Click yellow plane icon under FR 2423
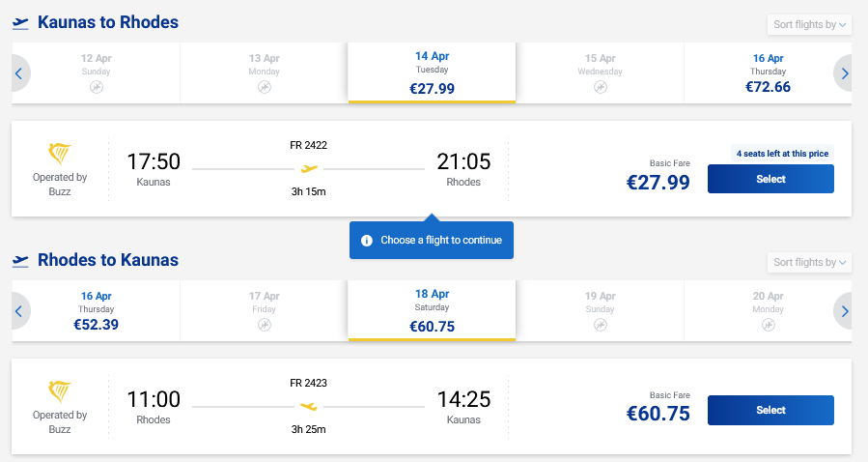Image resolution: width=868 pixels, height=462 pixels. coord(309,407)
